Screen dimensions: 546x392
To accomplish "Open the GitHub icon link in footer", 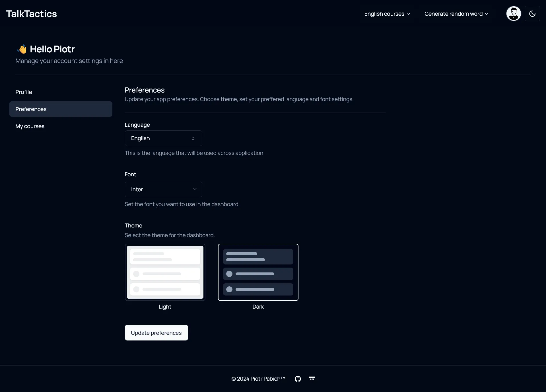I will (x=298, y=379).
